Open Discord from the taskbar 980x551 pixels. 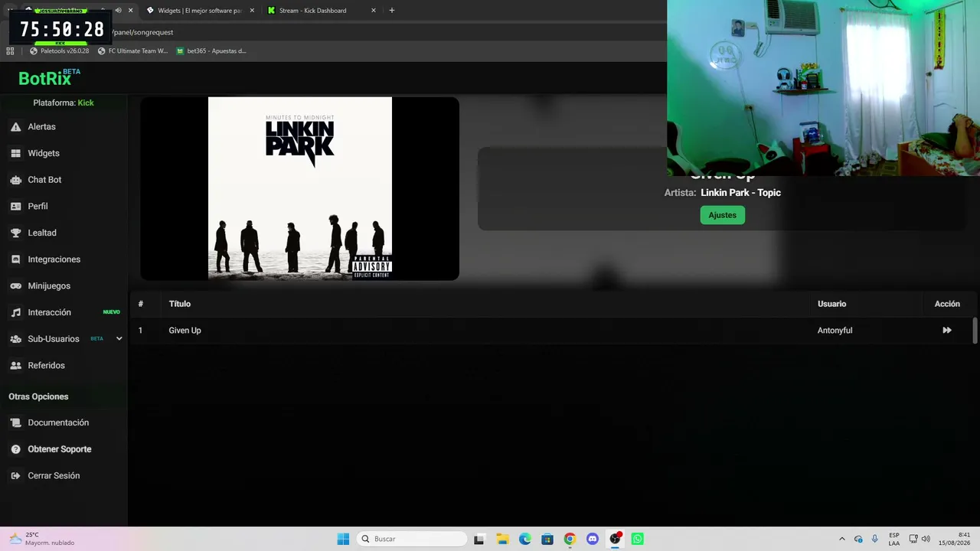(592, 539)
